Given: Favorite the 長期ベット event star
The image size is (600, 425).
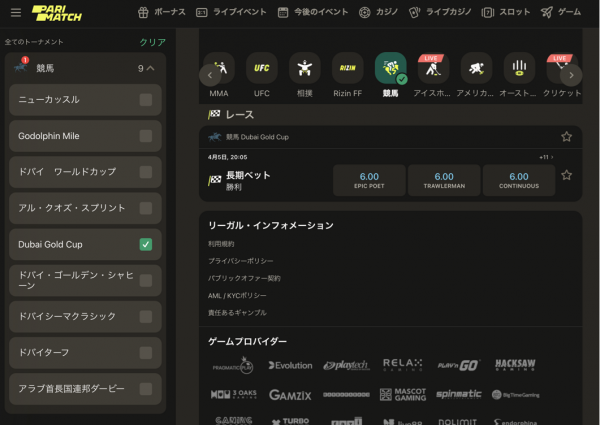Looking at the screenshot, I should click(x=566, y=175).
